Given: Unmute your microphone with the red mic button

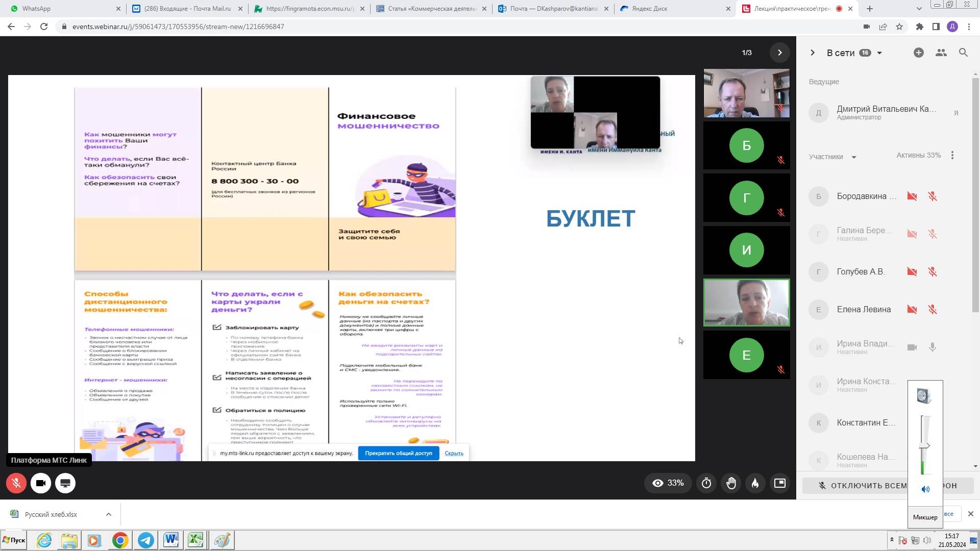Looking at the screenshot, I should tap(16, 483).
